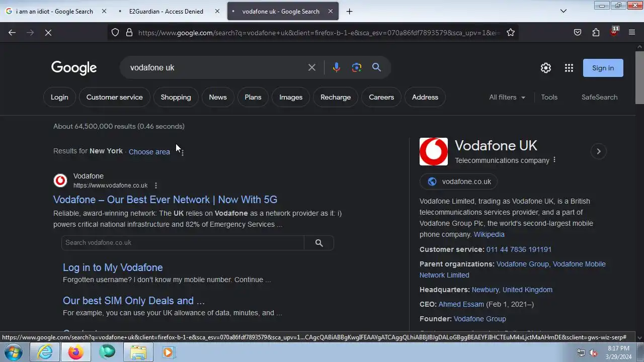The image size is (644, 362).
Task: Open the Newbury headquarters link
Action: pyautogui.click(x=512, y=290)
